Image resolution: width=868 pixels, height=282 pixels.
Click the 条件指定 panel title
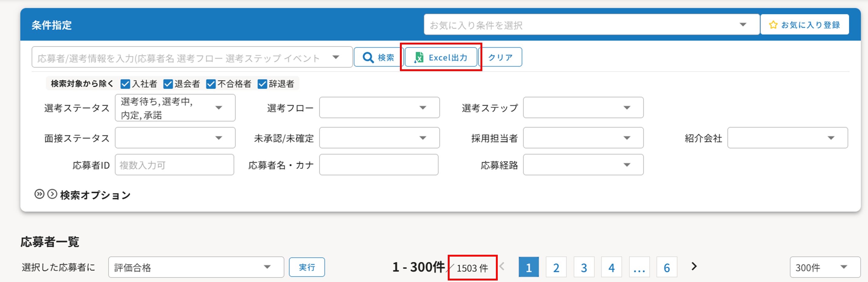(51, 25)
